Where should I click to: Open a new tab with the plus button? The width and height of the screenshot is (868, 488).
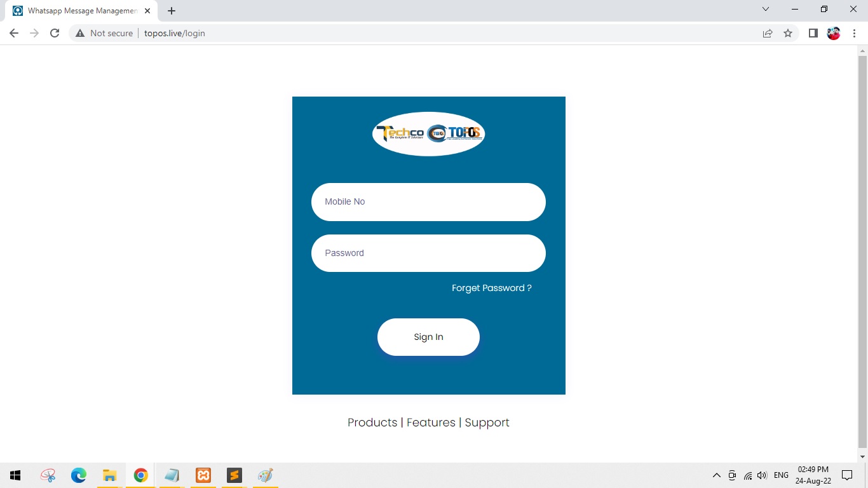[172, 11]
